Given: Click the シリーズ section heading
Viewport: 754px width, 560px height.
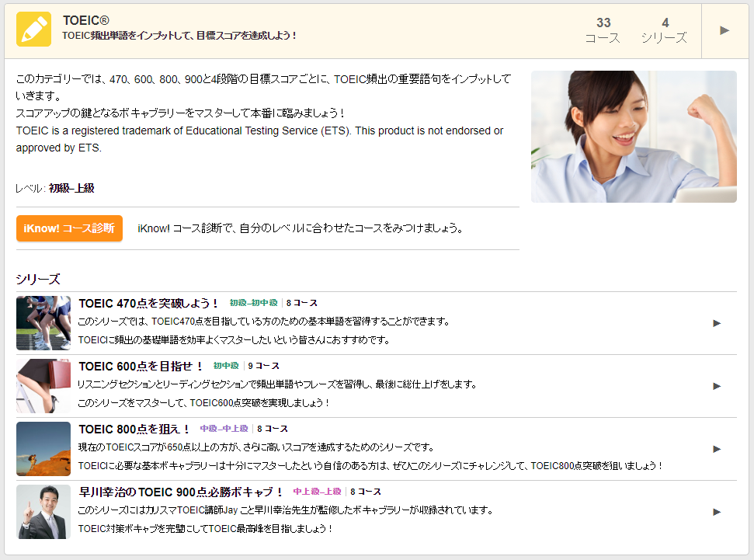Looking at the screenshot, I should (38, 279).
